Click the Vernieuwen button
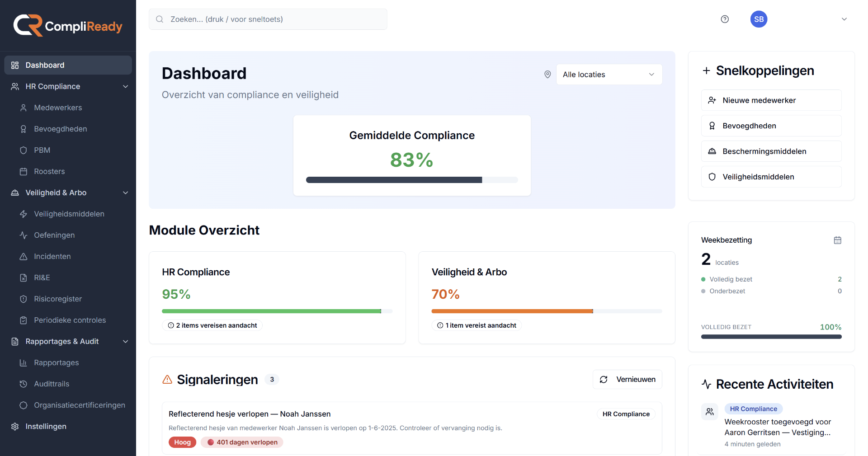 tap(627, 379)
